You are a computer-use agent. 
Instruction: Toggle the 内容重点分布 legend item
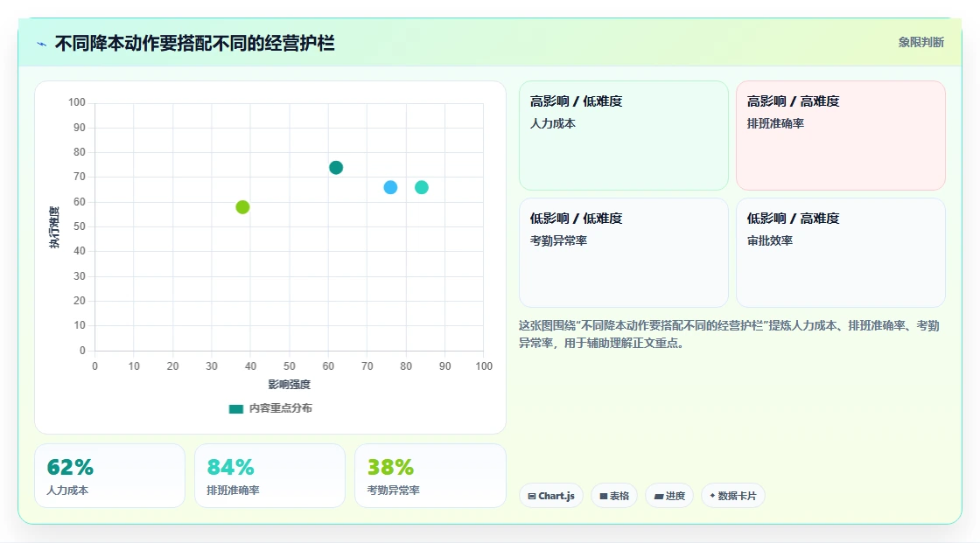[270, 408]
